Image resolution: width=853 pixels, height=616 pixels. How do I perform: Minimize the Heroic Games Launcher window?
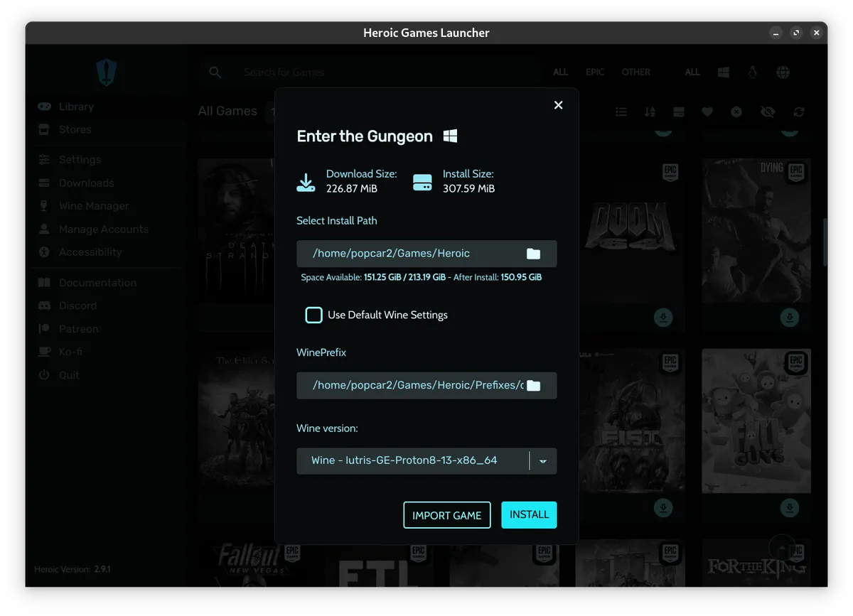(776, 33)
